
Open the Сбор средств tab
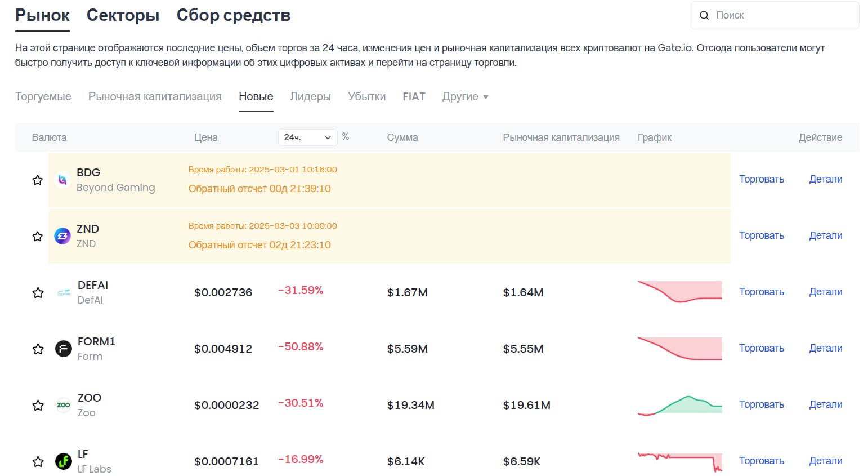[x=234, y=15]
